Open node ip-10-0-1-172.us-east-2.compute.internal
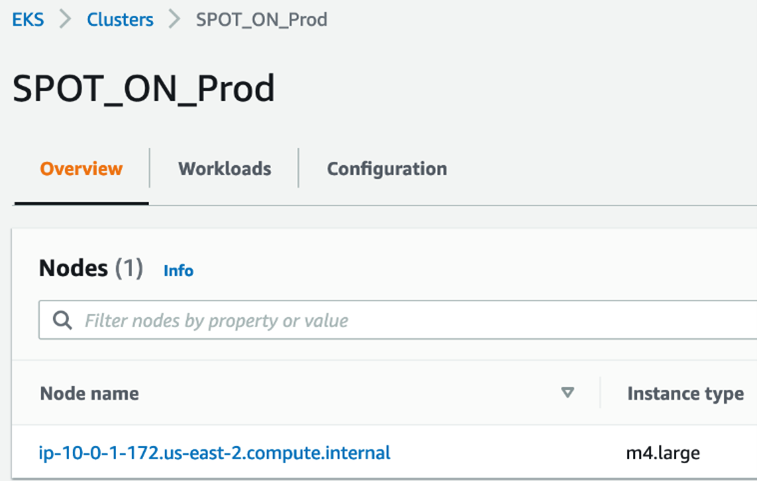The image size is (757, 481). pos(214,453)
